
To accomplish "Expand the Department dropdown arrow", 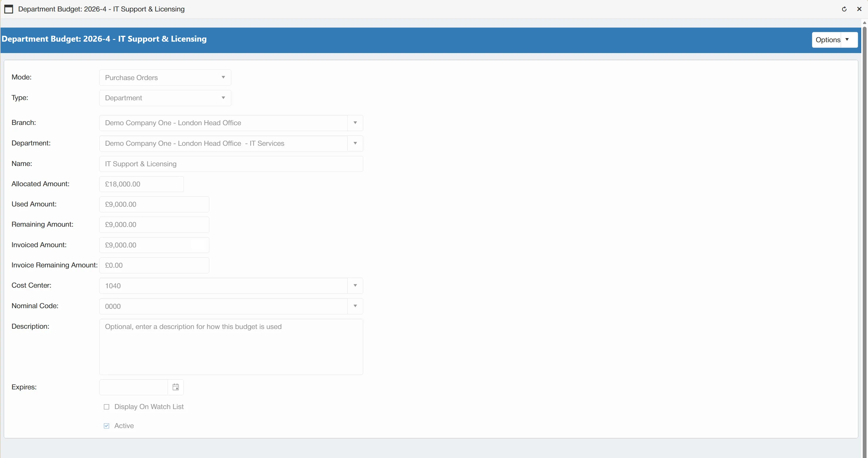I will click(355, 143).
